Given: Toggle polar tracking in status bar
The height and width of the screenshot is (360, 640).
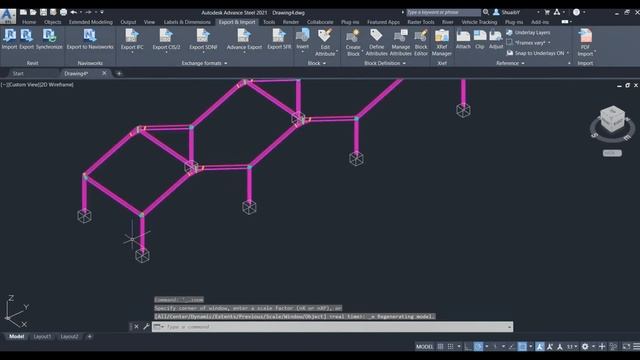Looking at the screenshot, I should [478, 347].
